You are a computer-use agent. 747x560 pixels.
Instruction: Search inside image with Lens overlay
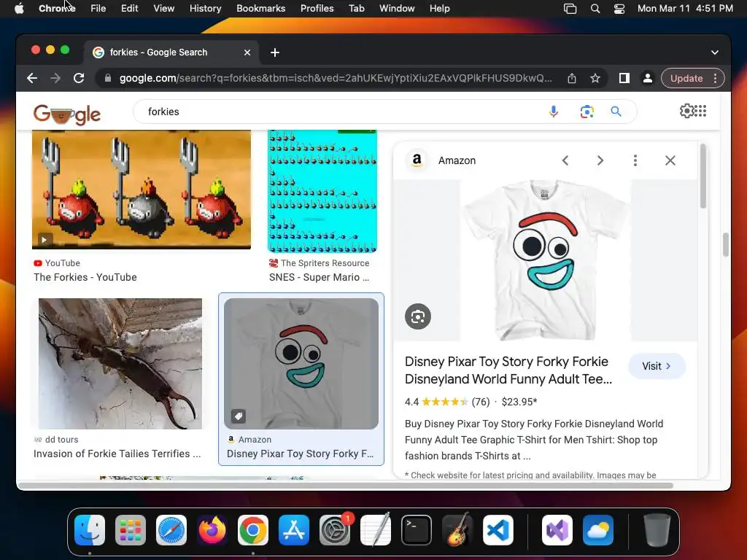pyautogui.click(x=418, y=316)
